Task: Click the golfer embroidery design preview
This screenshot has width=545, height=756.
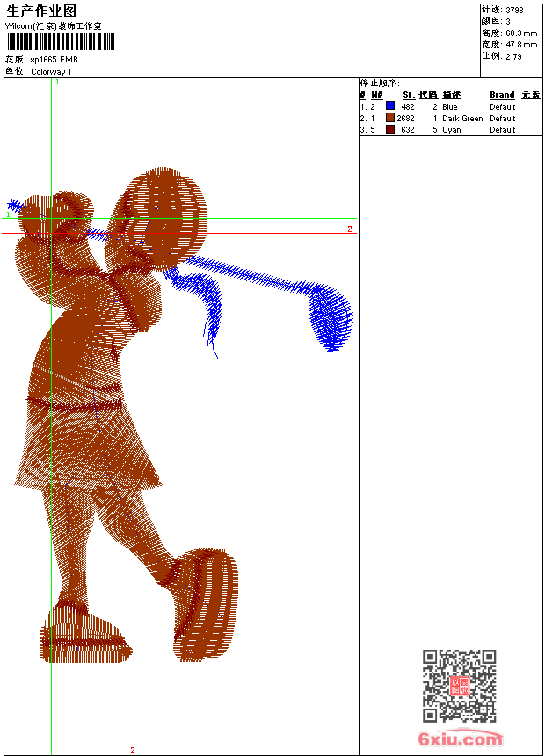Action: click(179, 416)
